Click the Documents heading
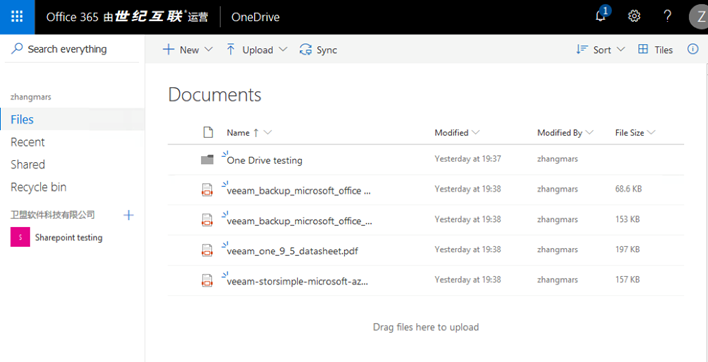Image resolution: width=708 pixels, height=362 pixels. tap(214, 95)
